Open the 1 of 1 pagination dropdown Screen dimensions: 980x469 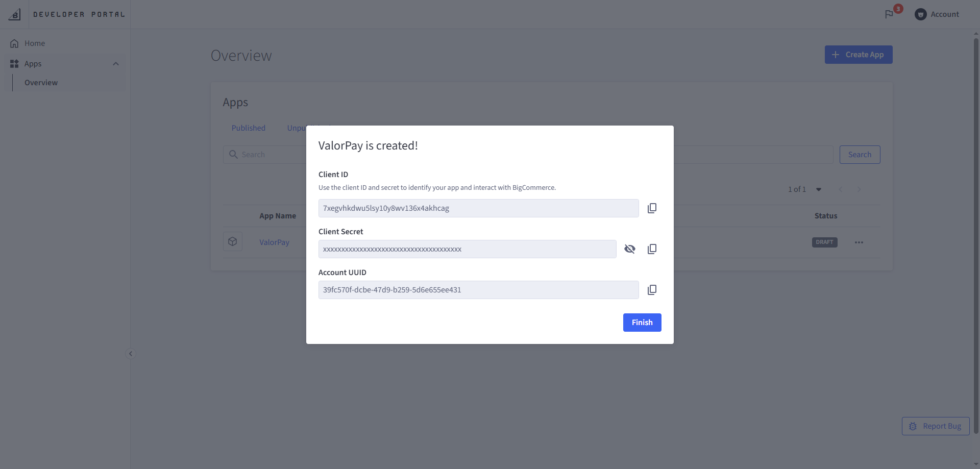(x=819, y=189)
